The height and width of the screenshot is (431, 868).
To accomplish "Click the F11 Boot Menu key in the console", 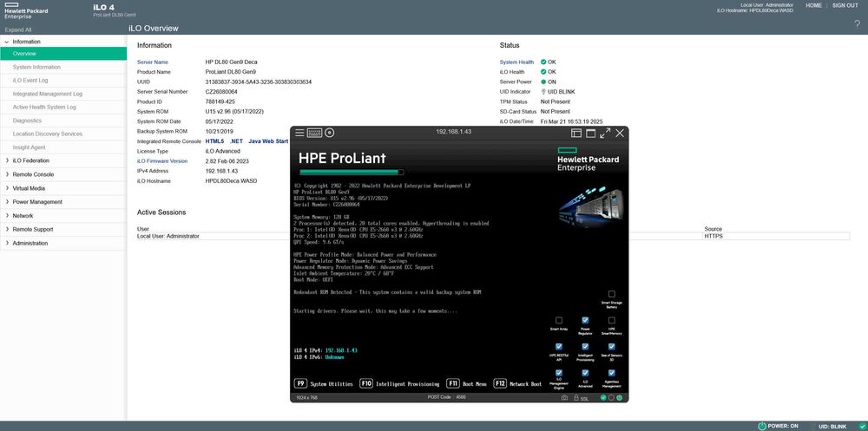I will click(x=467, y=383).
